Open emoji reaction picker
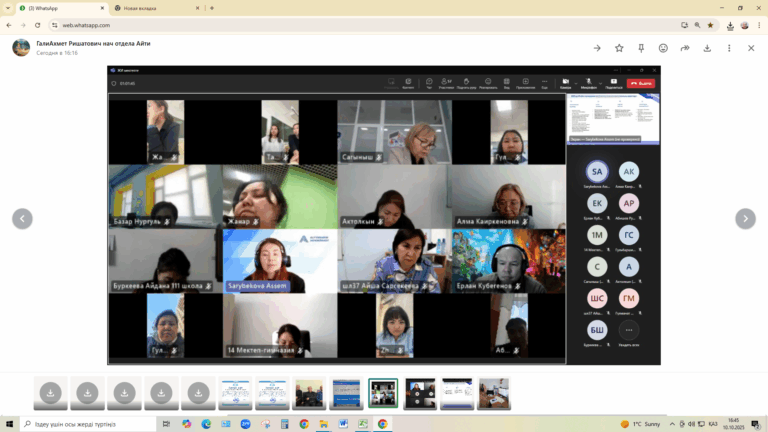This screenshot has height=432, width=768. click(x=663, y=47)
